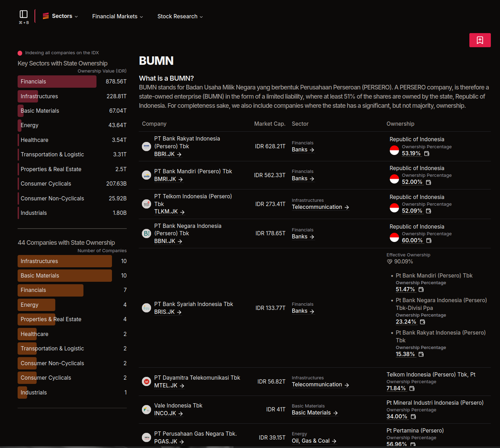Screen dimensions: 500x448
Task: Open the BRIS.JK ticker link
Action: tap(168, 312)
